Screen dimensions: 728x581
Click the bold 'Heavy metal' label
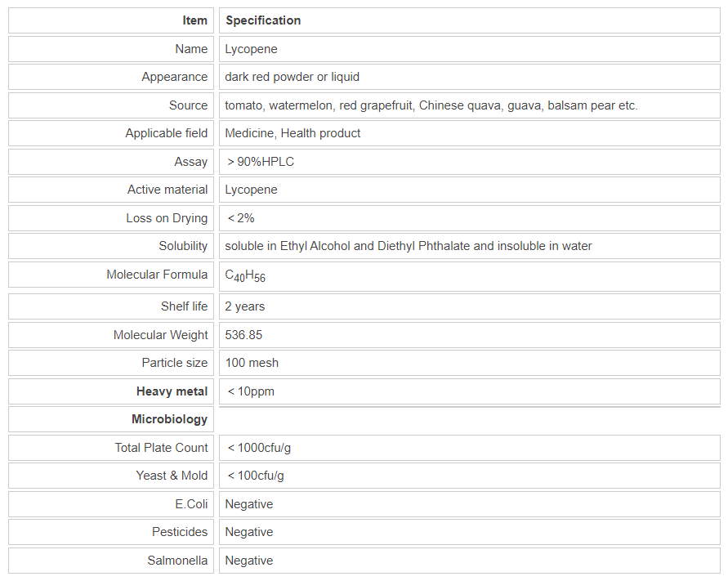pos(172,391)
